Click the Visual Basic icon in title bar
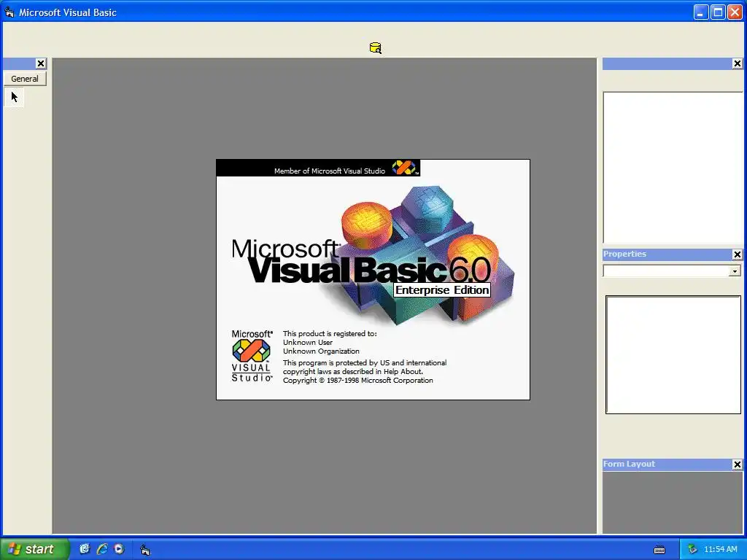This screenshot has width=747, height=560. pyautogui.click(x=9, y=12)
